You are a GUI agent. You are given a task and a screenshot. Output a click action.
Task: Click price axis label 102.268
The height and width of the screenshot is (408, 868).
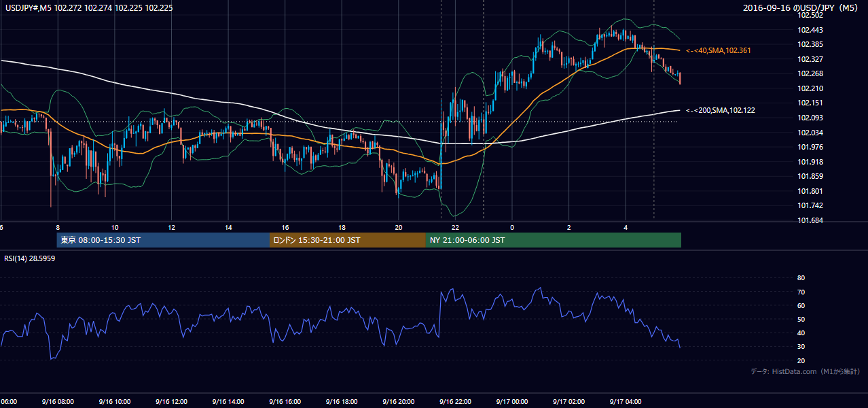(x=810, y=73)
